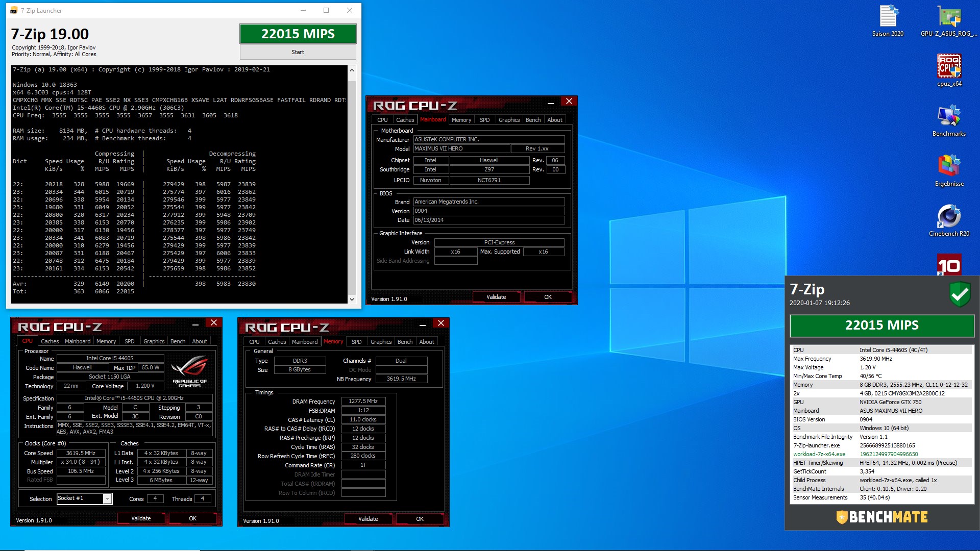Open Graphics tab in Memory window
This screenshot has width=980, height=551.
pyautogui.click(x=381, y=342)
